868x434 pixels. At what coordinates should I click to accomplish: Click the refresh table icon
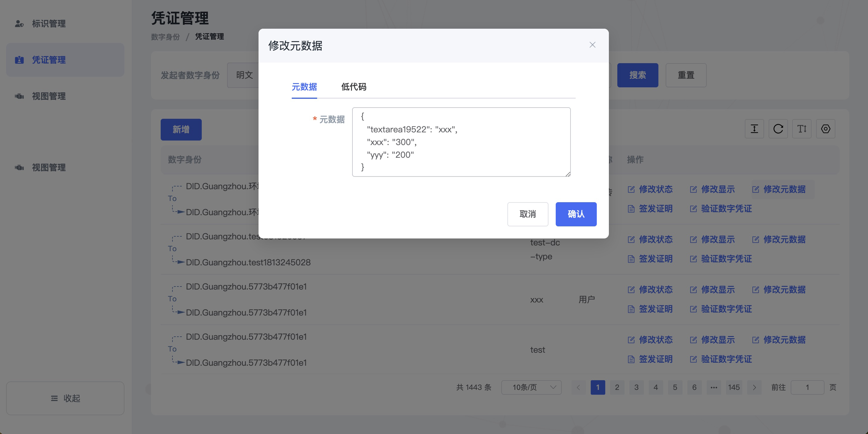tap(778, 128)
